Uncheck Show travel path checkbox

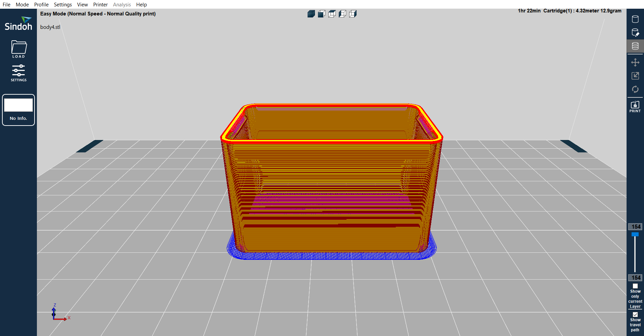point(635,315)
